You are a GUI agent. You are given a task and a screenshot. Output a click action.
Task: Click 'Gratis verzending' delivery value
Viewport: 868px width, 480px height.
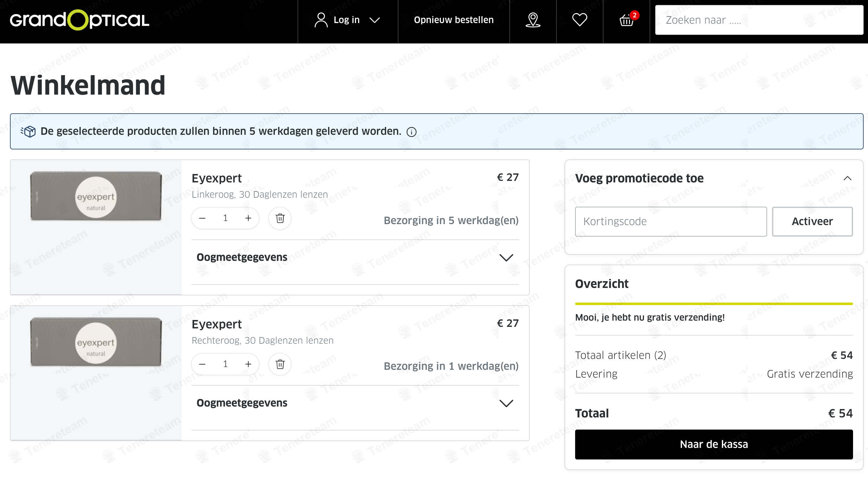click(810, 374)
